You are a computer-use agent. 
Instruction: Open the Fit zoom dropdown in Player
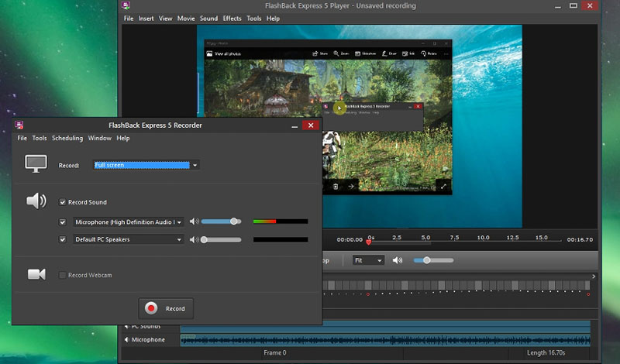[x=368, y=260]
